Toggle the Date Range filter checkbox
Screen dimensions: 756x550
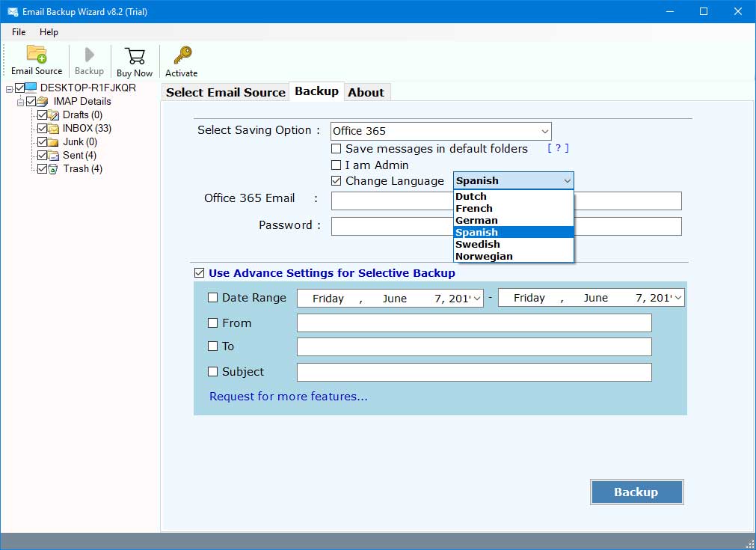[x=213, y=298]
